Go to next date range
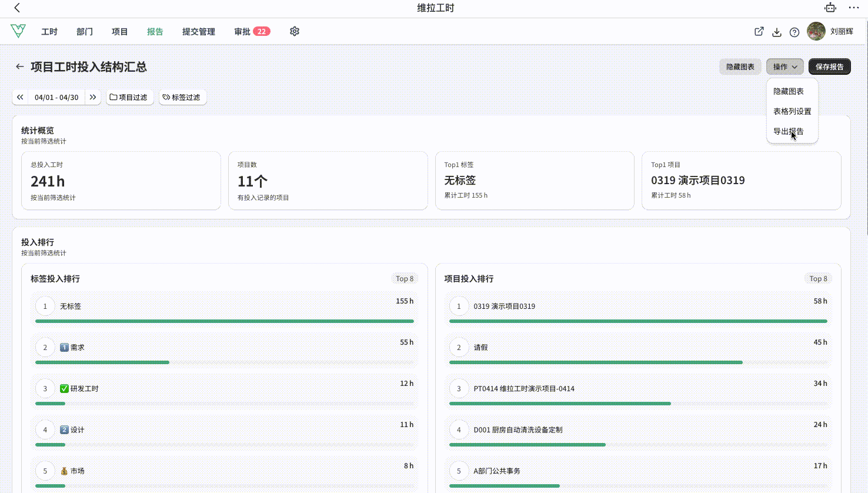This screenshot has width=868, height=493. pos(93,97)
